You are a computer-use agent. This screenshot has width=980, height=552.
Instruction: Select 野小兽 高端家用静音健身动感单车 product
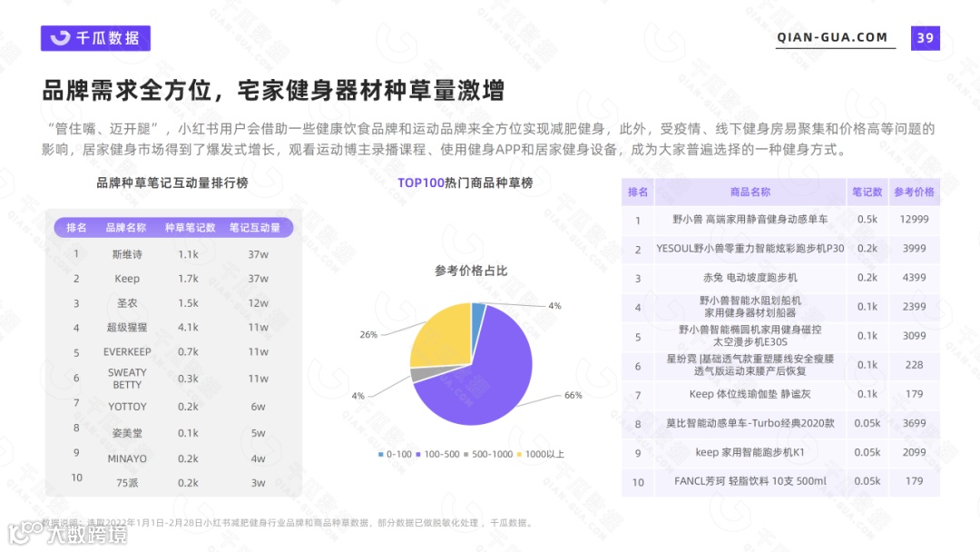[750, 220]
